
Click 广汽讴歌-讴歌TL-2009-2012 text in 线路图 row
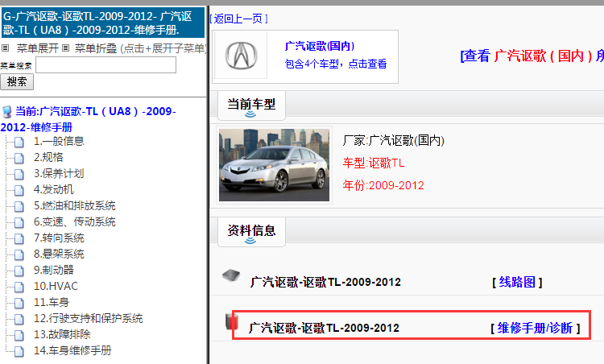325,283
